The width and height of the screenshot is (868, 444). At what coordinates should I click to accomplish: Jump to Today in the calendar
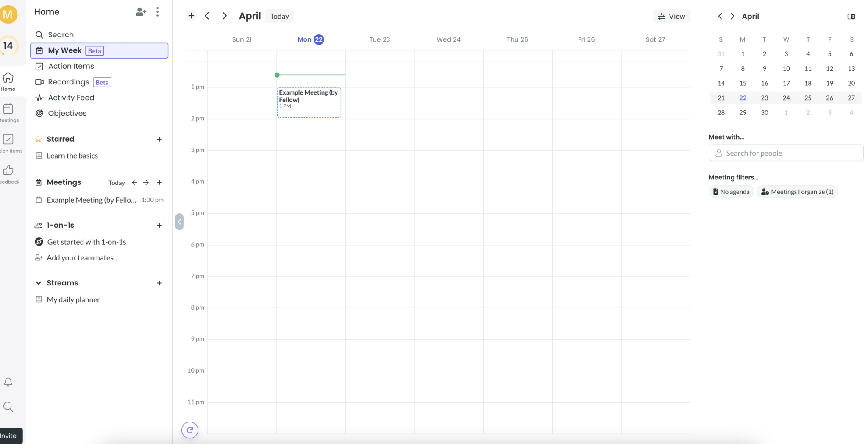click(x=279, y=16)
